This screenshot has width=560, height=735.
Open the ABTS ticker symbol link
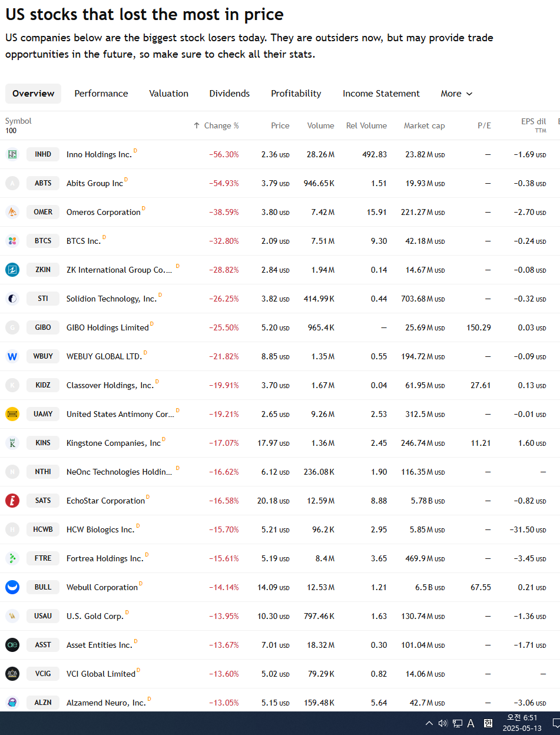(x=43, y=183)
